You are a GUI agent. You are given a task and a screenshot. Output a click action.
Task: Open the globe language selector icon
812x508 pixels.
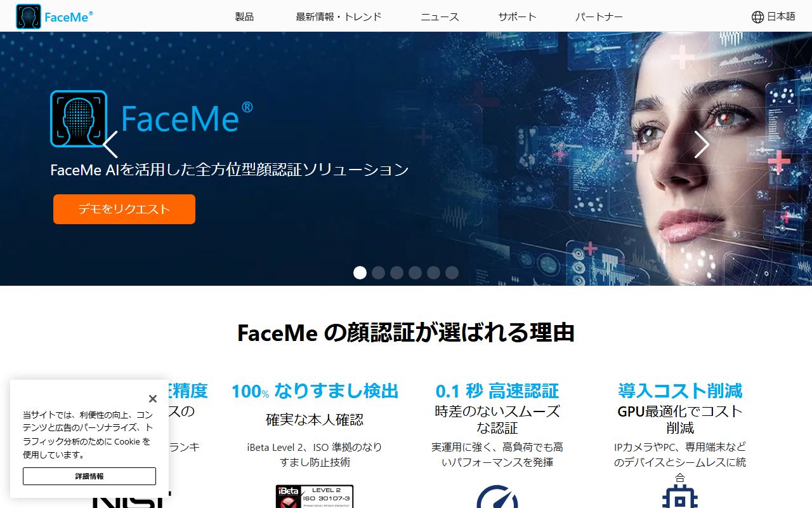pos(757,17)
